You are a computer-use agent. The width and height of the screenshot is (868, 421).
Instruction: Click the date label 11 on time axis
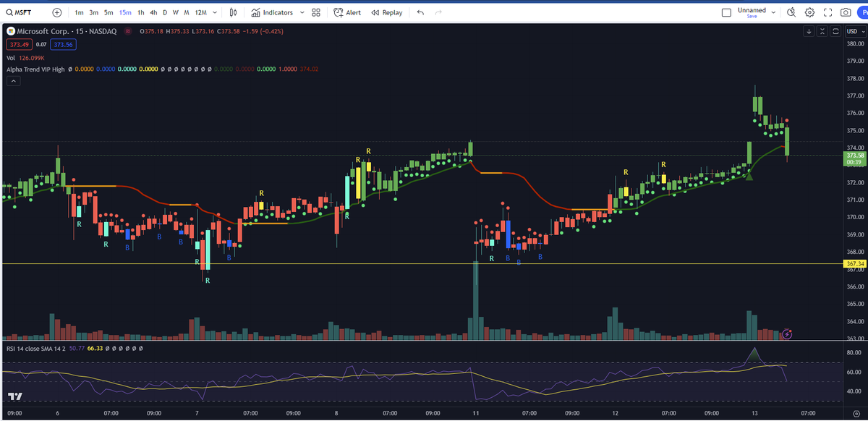(476, 413)
